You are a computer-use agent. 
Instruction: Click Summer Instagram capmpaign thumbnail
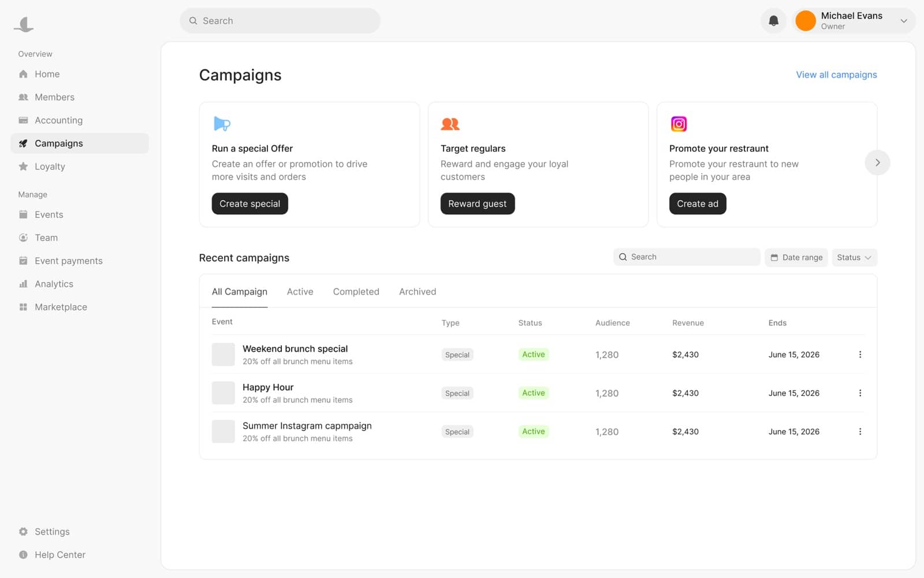point(223,432)
